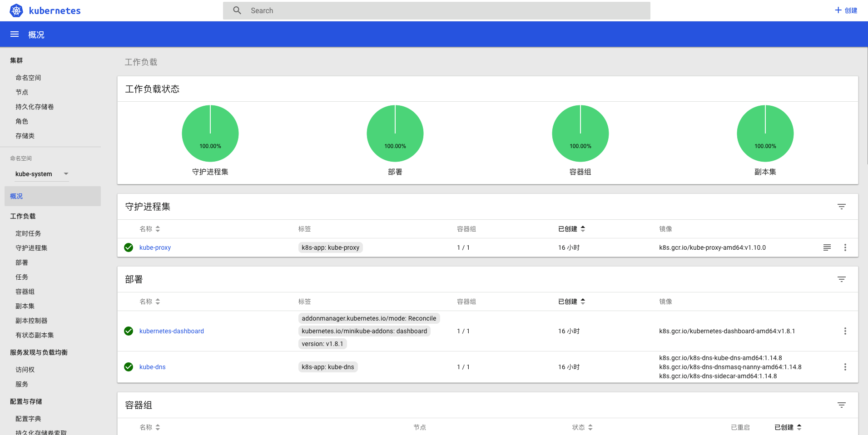The image size is (868, 435).
Task: Click the 副本集 status pie chart
Action: point(765,133)
